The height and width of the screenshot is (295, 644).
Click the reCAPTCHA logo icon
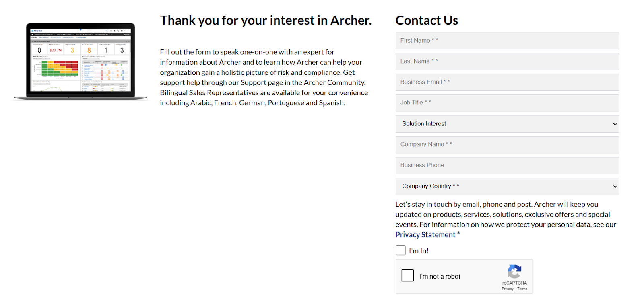coord(514,272)
